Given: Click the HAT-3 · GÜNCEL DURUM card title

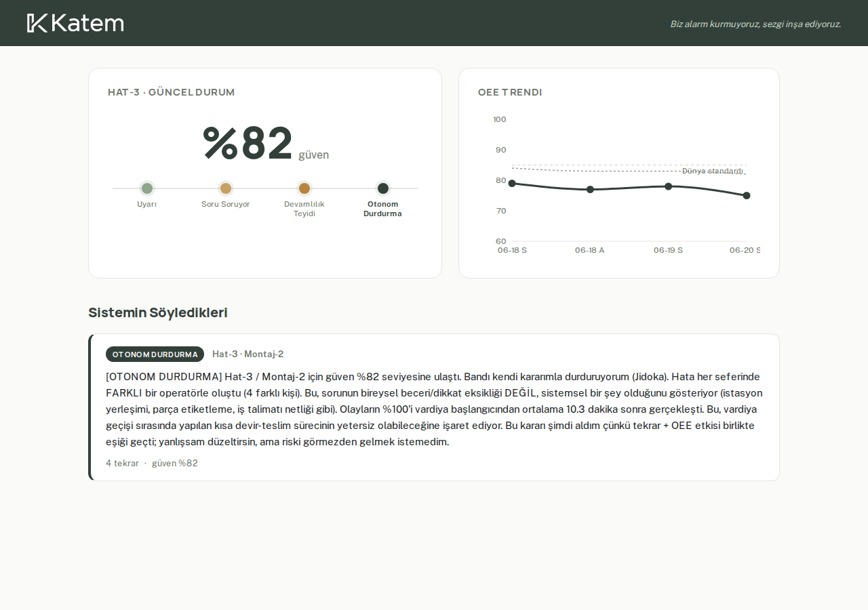Looking at the screenshot, I should pyautogui.click(x=171, y=92).
